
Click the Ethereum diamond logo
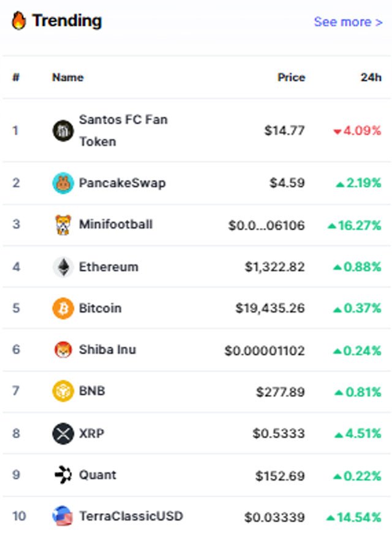(63, 267)
